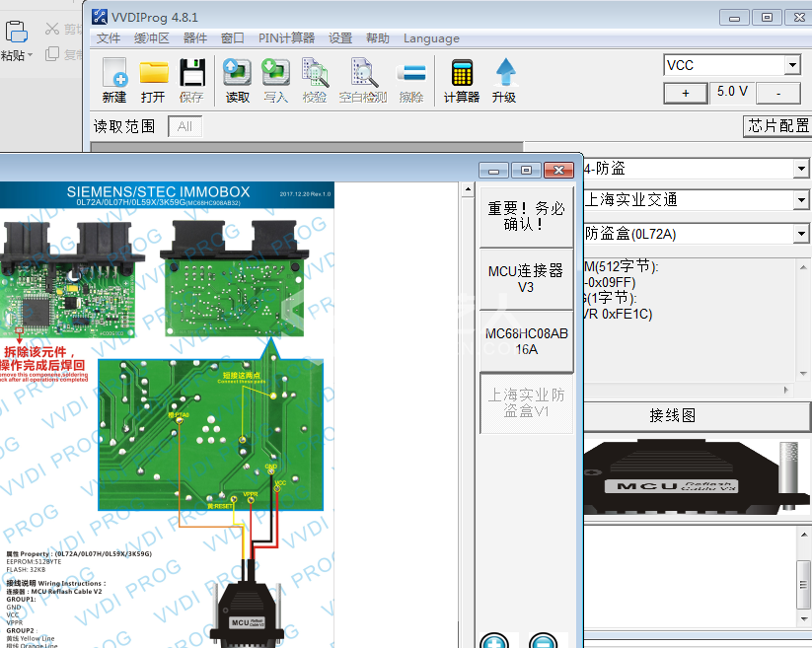Open the 缓冲区 menu

pyautogui.click(x=152, y=38)
